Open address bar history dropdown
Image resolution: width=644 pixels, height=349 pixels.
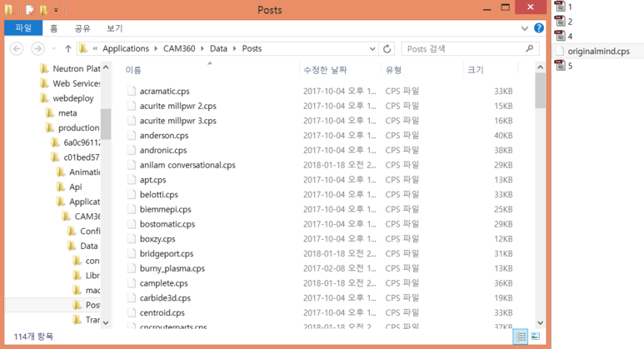(372, 49)
